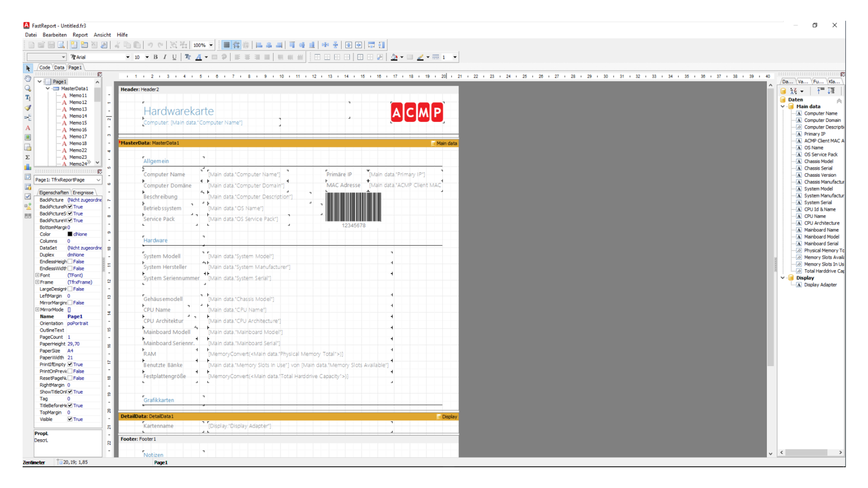Click the ACMP logo picture
Image resolution: width=868 pixels, height=488 pixels.
[x=417, y=113]
